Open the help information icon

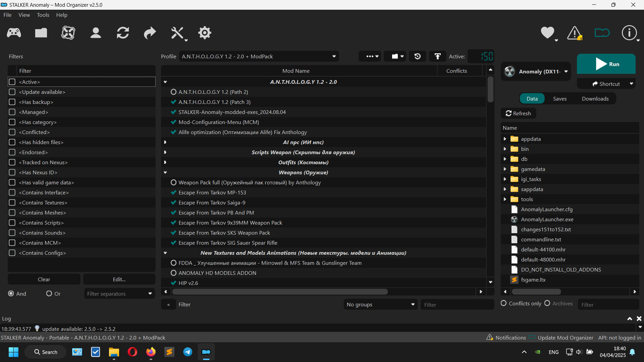pyautogui.click(x=629, y=33)
